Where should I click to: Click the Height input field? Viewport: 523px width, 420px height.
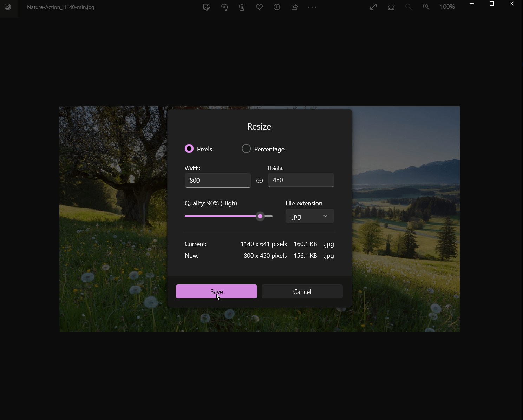[301, 180]
